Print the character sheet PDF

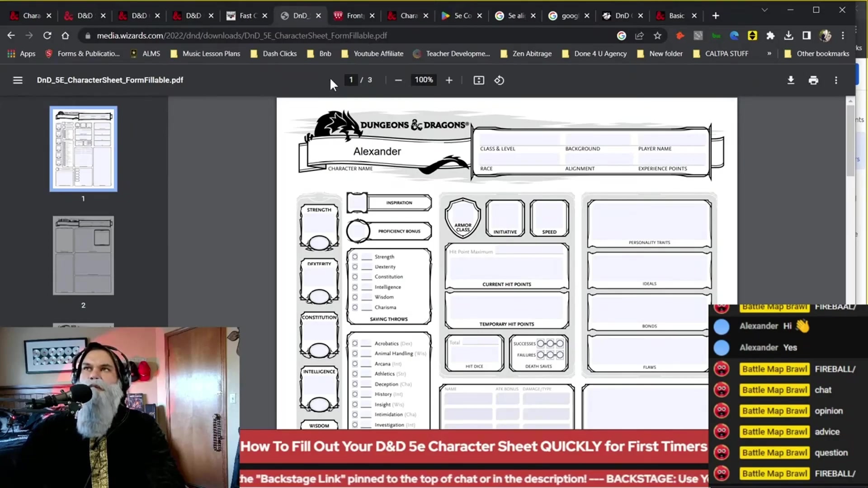point(813,80)
